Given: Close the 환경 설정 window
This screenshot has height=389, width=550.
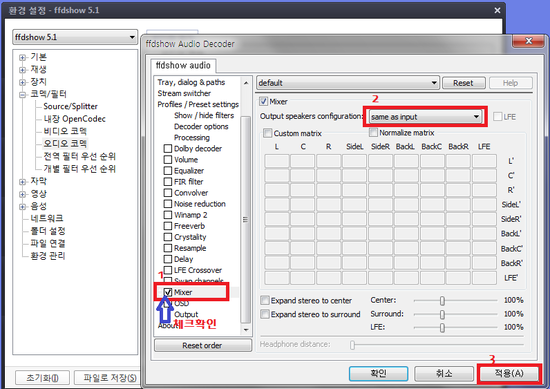Looking at the screenshot, I should coord(497,11).
